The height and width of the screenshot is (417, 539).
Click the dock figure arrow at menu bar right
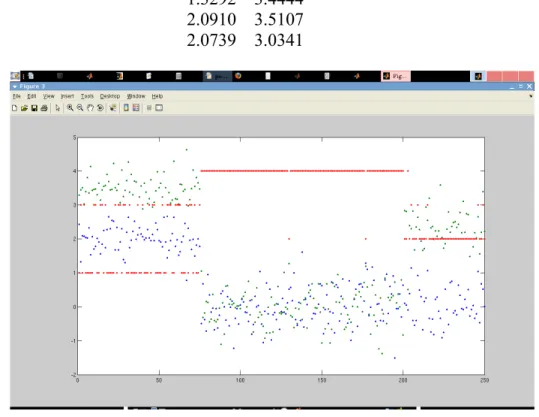pyautogui.click(x=531, y=96)
